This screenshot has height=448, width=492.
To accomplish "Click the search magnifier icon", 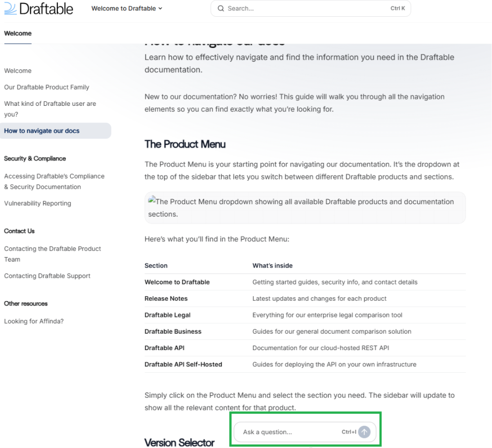I will tap(221, 8).
